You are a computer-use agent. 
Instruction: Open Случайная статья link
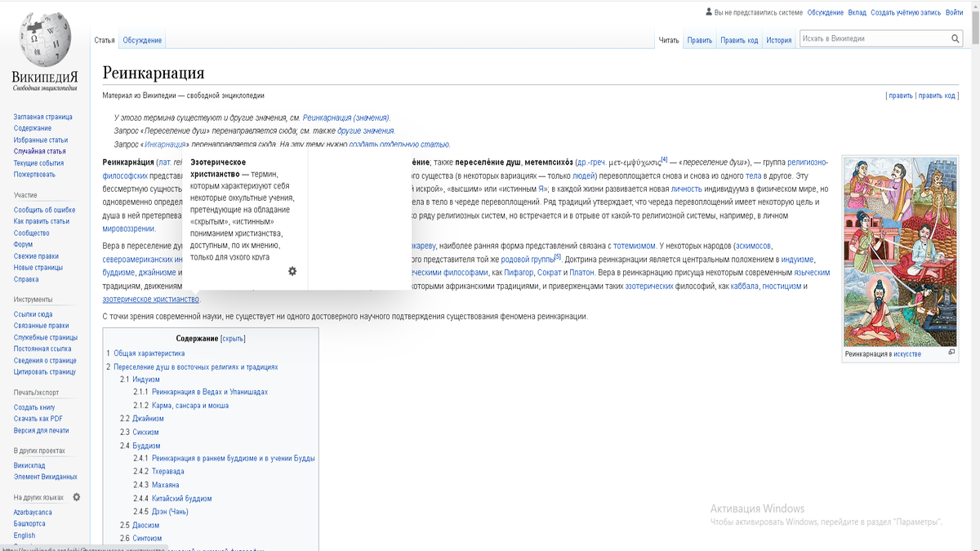click(39, 151)
